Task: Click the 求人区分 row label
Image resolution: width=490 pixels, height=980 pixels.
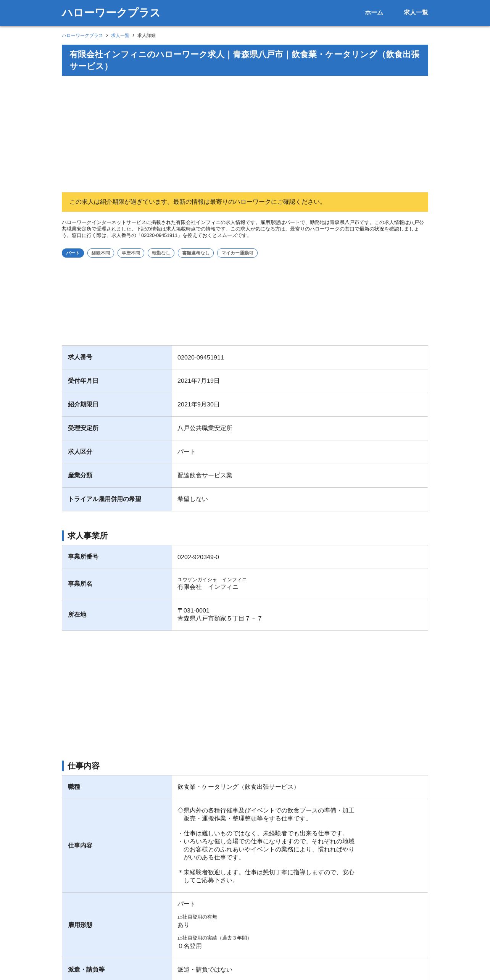Action: 80,452
